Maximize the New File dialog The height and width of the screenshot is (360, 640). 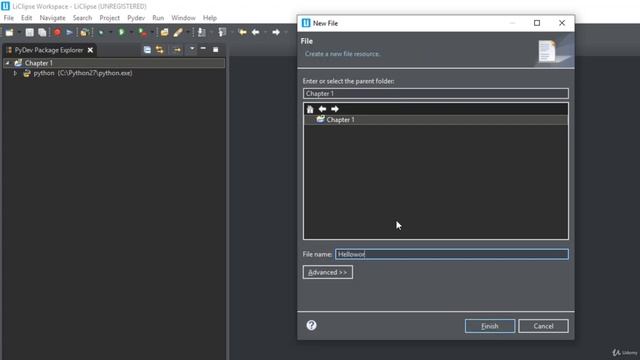pyautogui.click(x=537, y=23)
